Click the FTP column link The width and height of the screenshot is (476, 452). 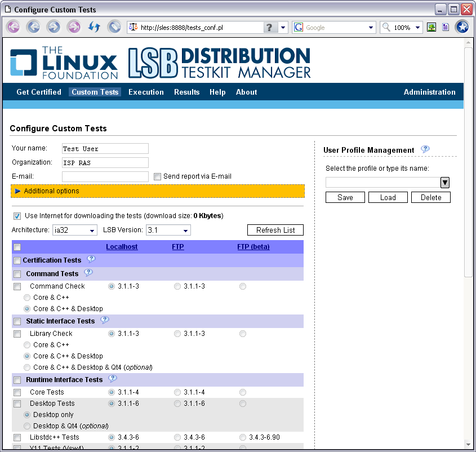click(178, 247)
